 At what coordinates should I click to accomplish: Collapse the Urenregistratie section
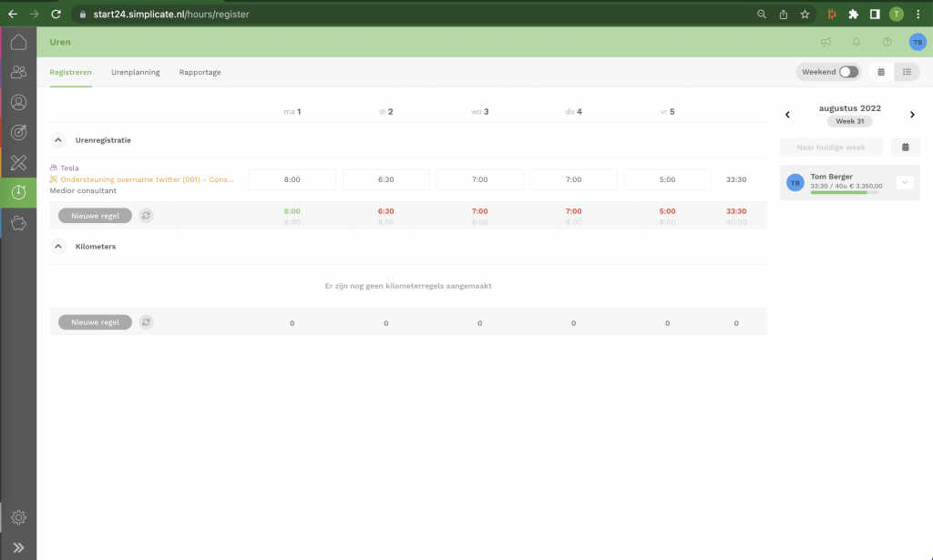58,140
